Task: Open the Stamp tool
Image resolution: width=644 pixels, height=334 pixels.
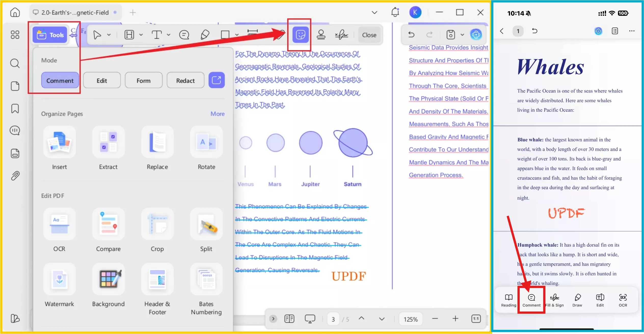Action: point(321,35)
